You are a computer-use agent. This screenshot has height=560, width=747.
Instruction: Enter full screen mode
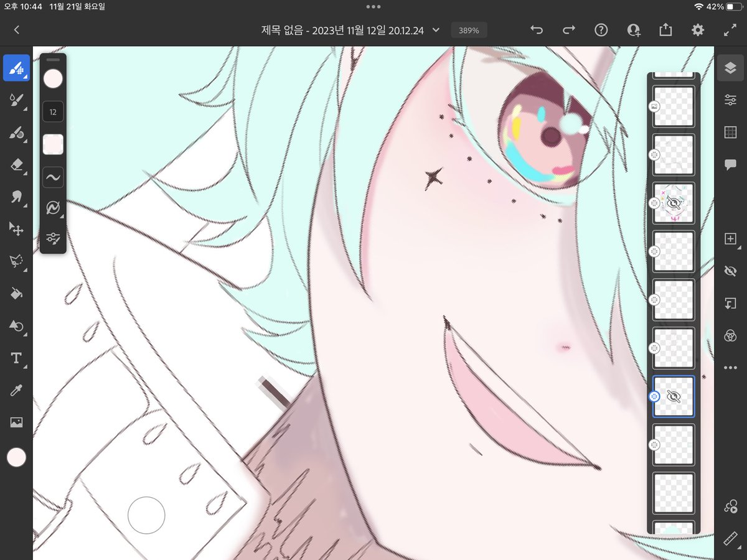(730, 30)
